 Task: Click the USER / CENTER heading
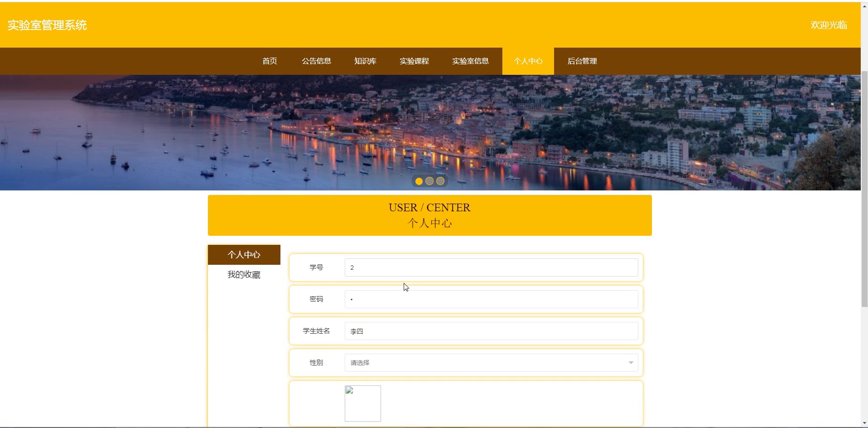tap(429, 208)
